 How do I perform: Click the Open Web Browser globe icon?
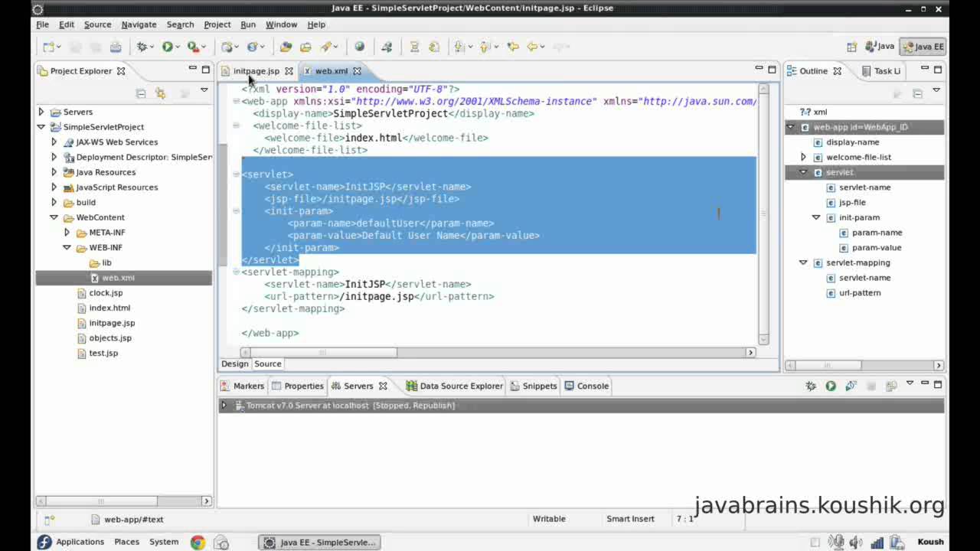(360, 47)
